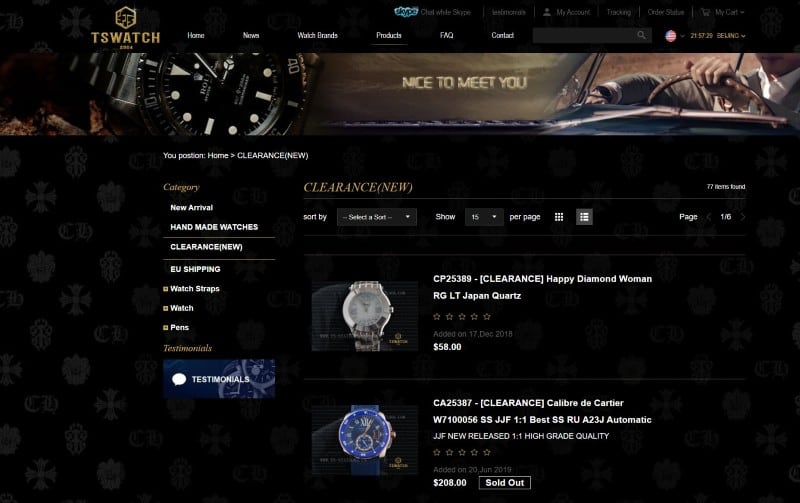Open the Products menu item
Viewport: 800px width, 503px height.
tap(389, 35)
